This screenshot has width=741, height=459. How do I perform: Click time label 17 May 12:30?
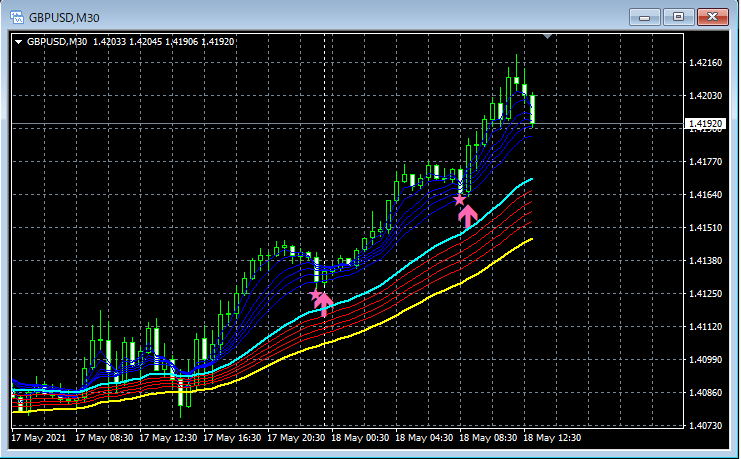pos(168,438)
